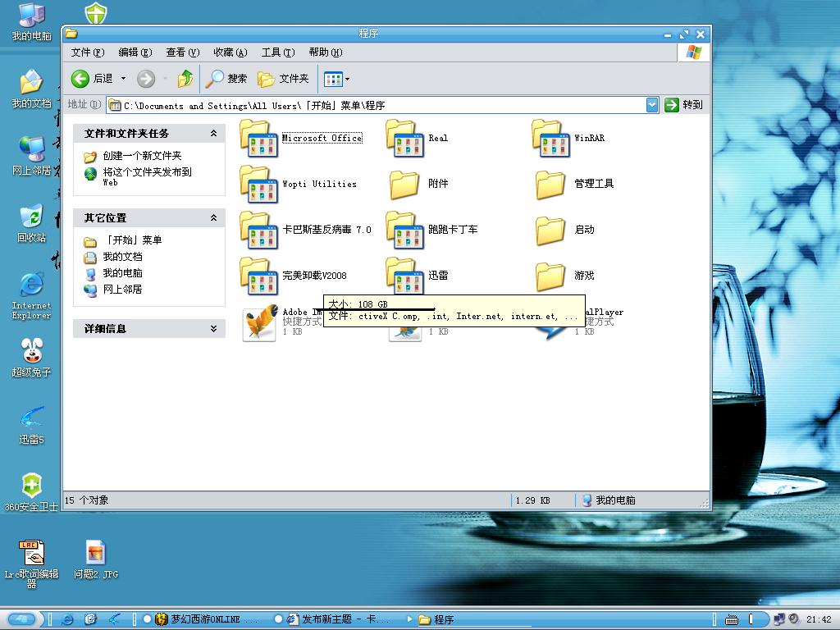Select the Wopti Utilities folder icon
Image resolution: width=840 pixels, height=630 pixels.
tap(258, 185)
